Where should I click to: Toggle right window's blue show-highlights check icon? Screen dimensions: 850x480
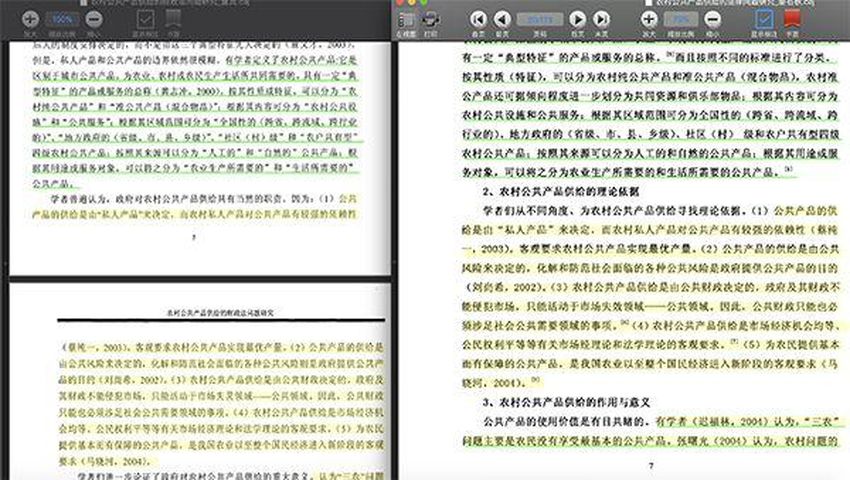point(764,20)
